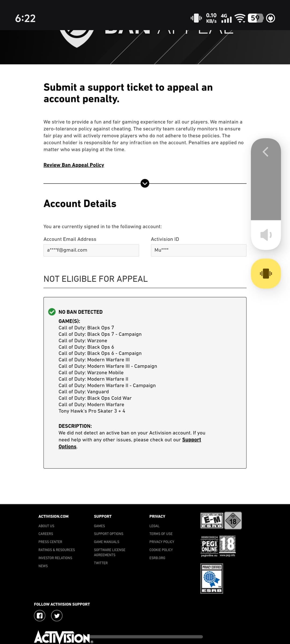Click the ESRB Privacy Certified badge

(x=212, y=579)
